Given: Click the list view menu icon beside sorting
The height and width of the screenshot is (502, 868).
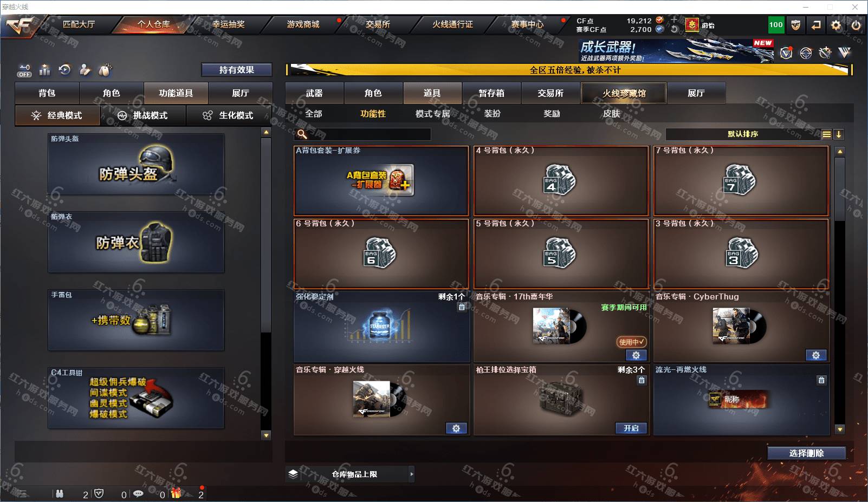Looking at the screenshot, I should click(x=826, y=134).
